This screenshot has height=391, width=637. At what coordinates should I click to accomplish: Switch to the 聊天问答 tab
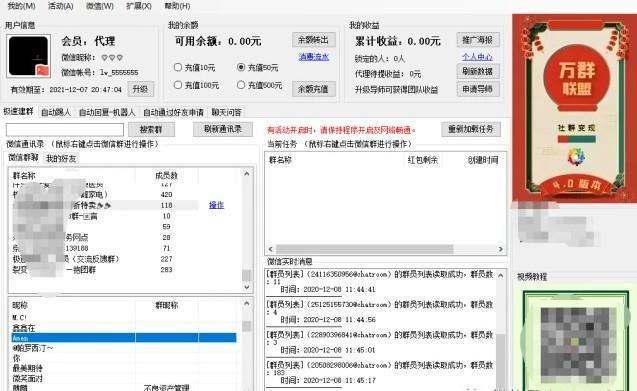point(226,112)
